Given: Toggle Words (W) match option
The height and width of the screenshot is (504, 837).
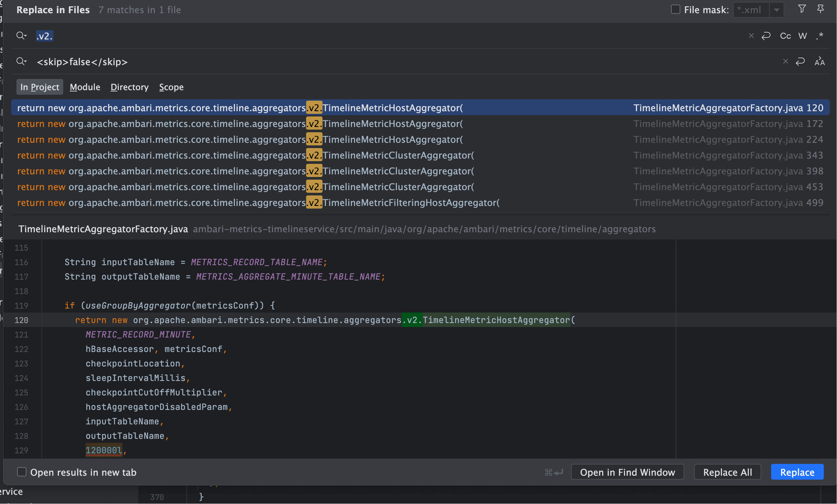Looking at the screenshot, I should point(802,36).
